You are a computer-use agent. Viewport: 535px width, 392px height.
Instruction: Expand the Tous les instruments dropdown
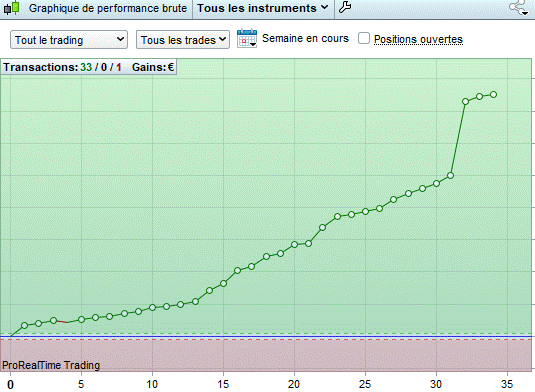coord(263,8)
